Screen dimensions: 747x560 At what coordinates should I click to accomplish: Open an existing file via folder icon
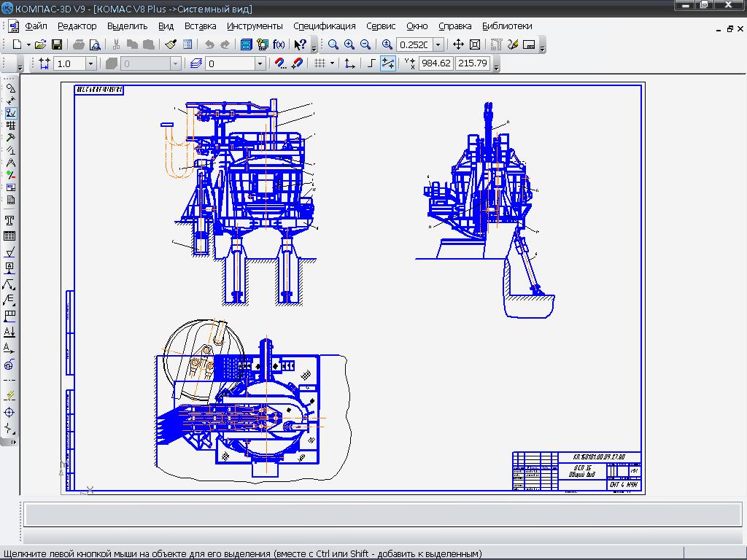(x=41, y=44)
